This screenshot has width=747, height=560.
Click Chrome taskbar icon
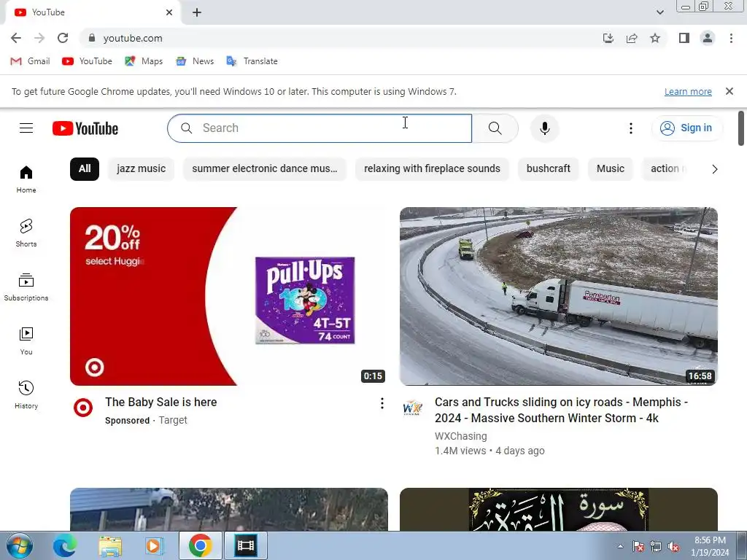(x=201, y=545)
